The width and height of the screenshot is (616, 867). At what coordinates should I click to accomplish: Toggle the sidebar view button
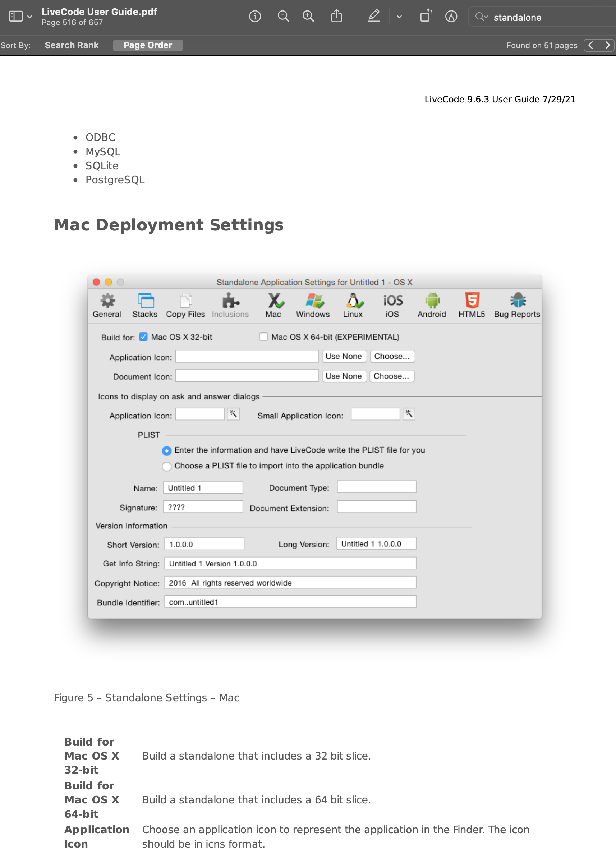pos(15,16)
